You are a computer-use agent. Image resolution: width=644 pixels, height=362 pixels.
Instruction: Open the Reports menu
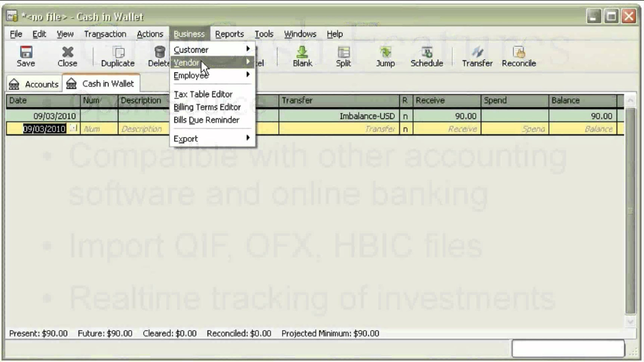229,34
